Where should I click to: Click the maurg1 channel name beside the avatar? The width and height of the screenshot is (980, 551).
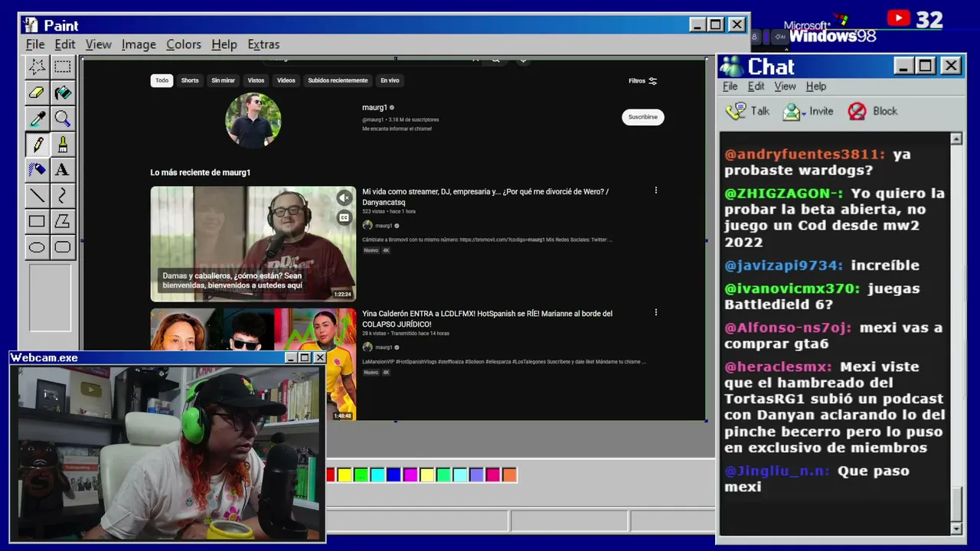click(x=375, y=108)
